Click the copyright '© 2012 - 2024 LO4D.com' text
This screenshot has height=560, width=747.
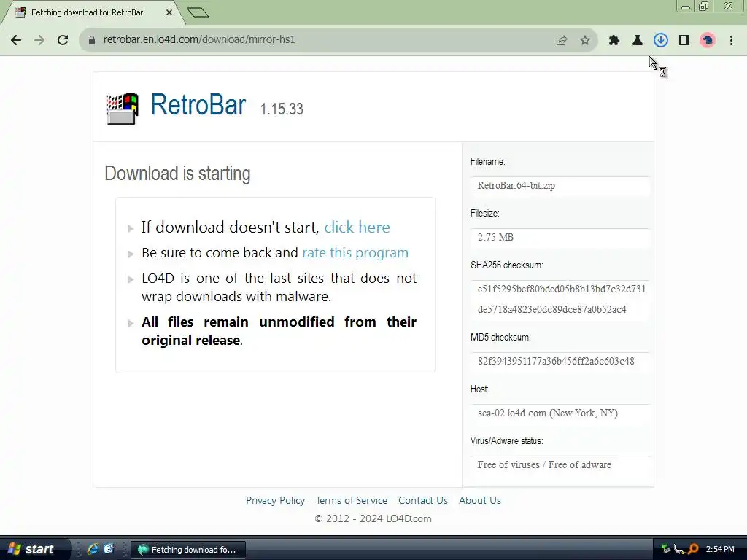tap(373, 518)
